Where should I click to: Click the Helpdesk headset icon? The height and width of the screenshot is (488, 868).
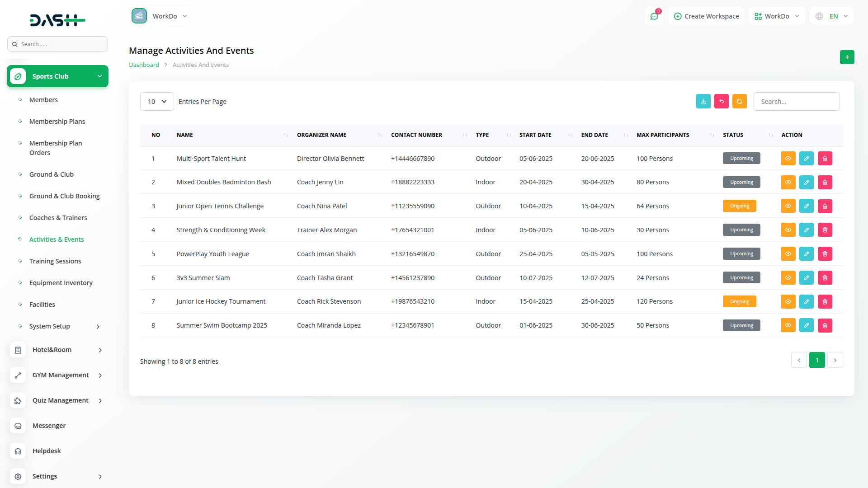(x=18, y=451)
